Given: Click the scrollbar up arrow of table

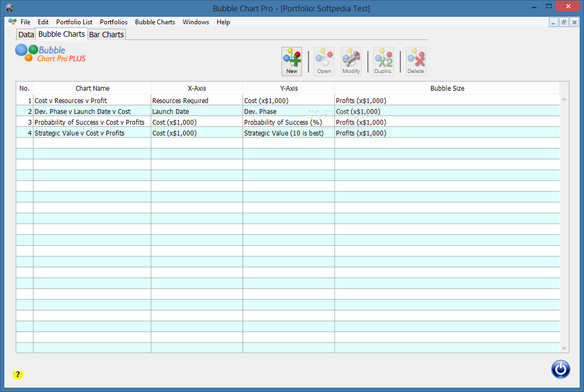Looking at the screenshot, I should [564, 99].
